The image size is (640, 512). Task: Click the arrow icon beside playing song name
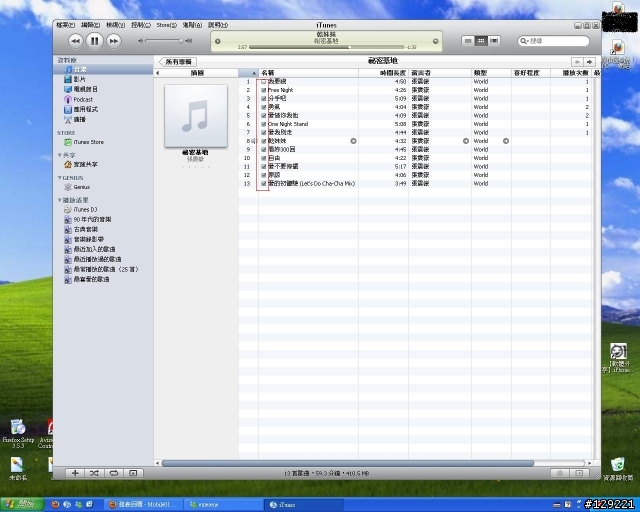tap(353, 141)
